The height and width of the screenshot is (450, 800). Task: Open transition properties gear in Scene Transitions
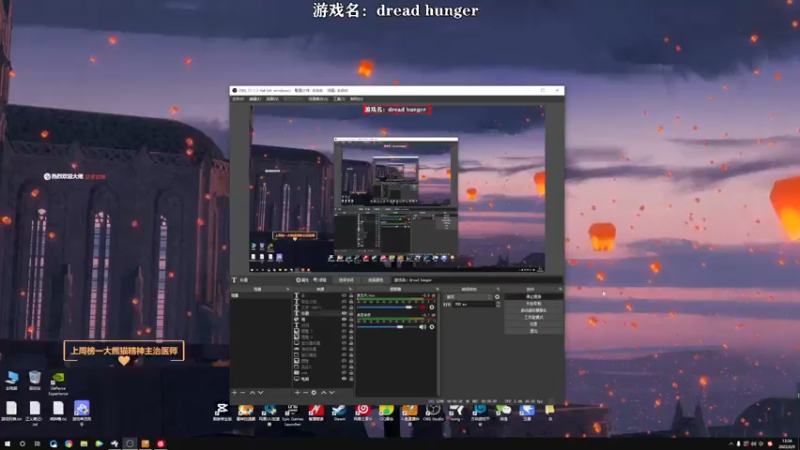coord(497,296)
